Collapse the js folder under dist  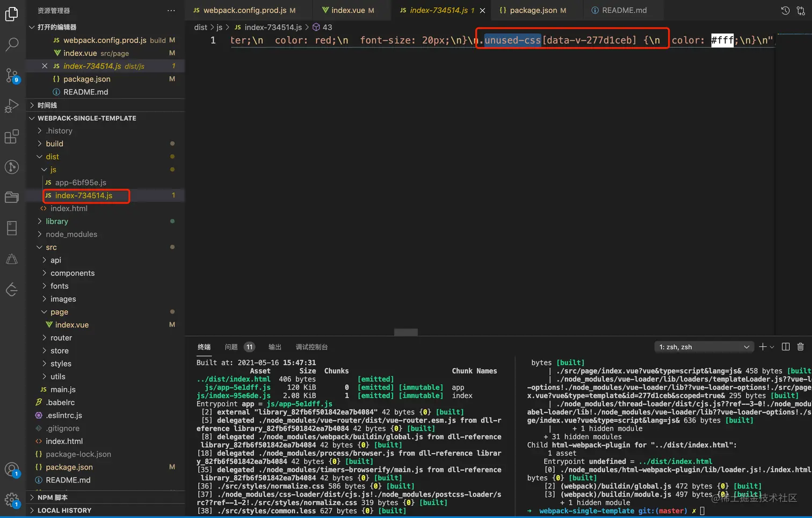click(106, 169)
